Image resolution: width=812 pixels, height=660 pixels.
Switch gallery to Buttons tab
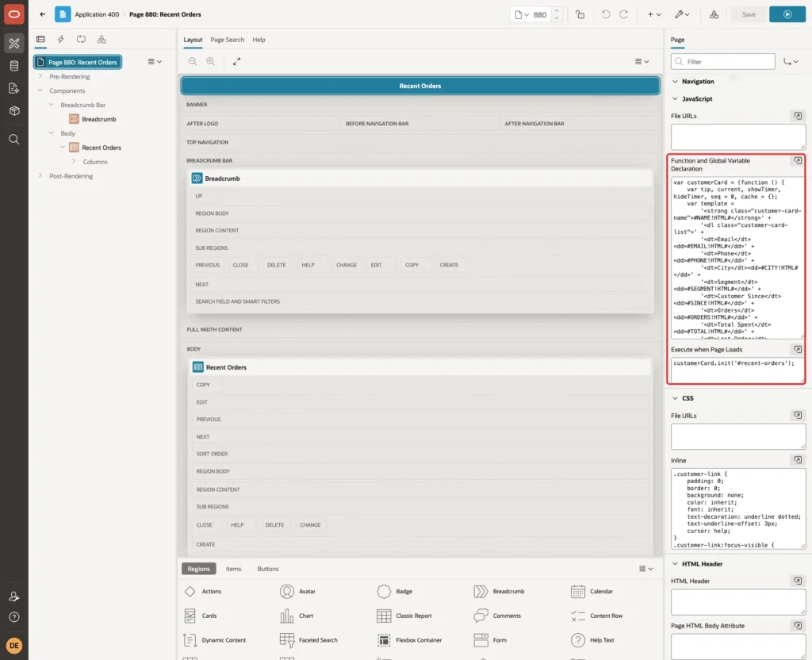click(x=268, y=568)
